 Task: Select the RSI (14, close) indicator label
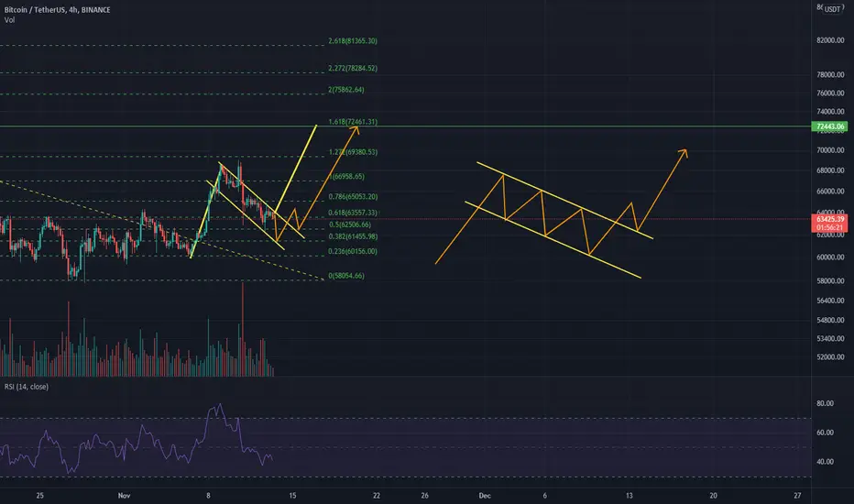tap(27, 387)
